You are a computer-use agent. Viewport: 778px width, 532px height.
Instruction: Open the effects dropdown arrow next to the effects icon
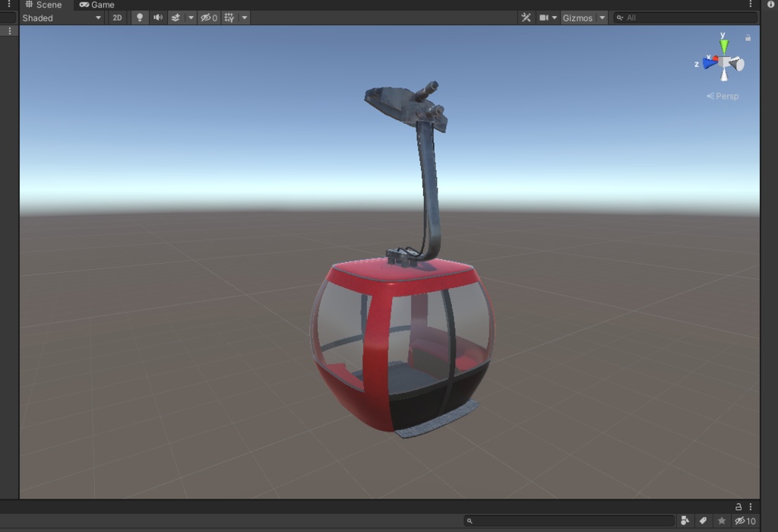pyautogui.click(x=190, y=17)
